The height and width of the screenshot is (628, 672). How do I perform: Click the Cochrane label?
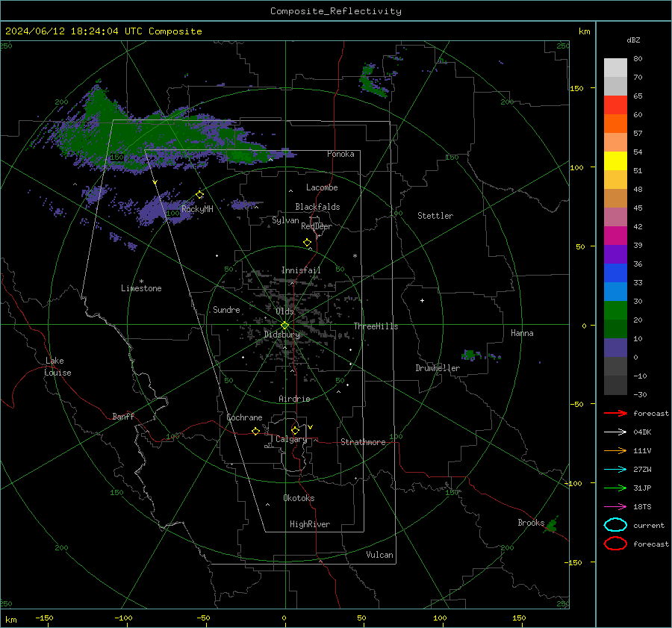pos(244,417)
